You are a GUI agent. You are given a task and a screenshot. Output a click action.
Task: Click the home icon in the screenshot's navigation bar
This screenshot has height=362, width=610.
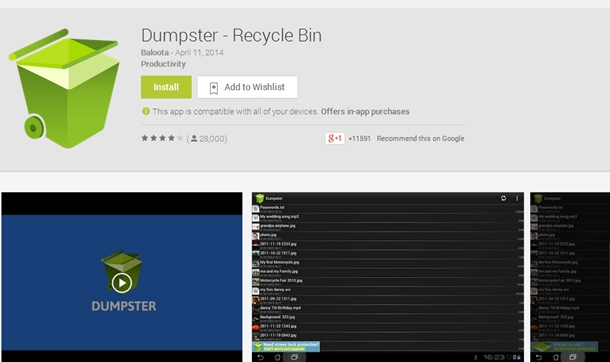pyautogui.click(x=277, y=357)
